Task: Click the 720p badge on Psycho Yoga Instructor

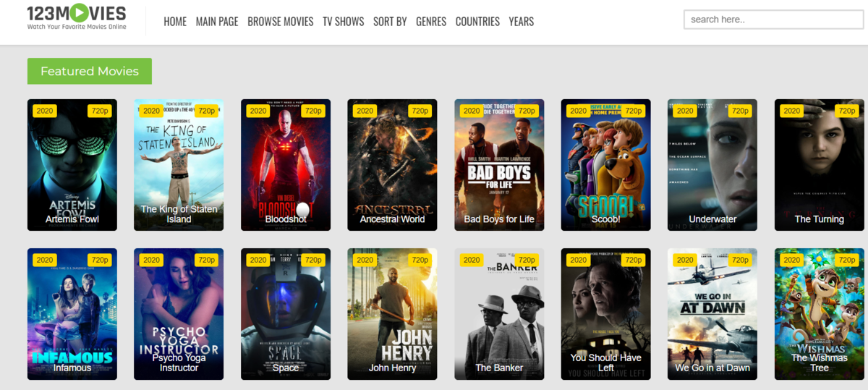Action: coord(207,260)
